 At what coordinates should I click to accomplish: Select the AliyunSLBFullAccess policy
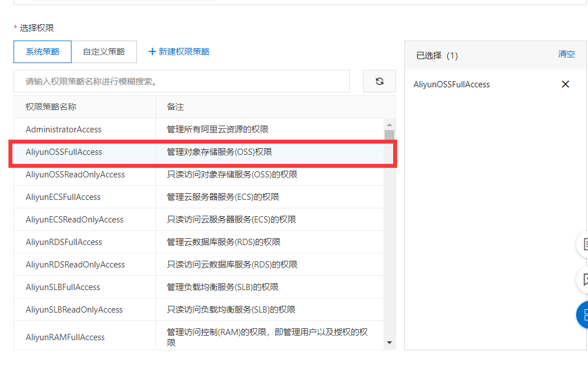(x=199, y=287)
